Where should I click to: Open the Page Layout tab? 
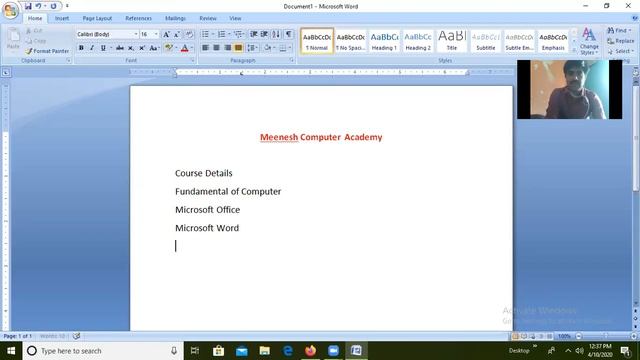pyautogui.click(x=97, y=18)
